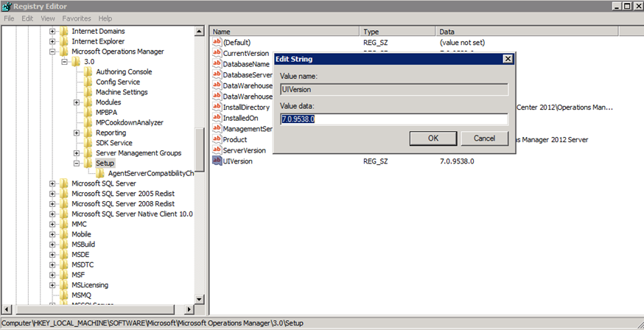This screenshot has height=330, width=644.
Task: Click the Registry Editor app icon in title bar
Action: tap(6, 6)
